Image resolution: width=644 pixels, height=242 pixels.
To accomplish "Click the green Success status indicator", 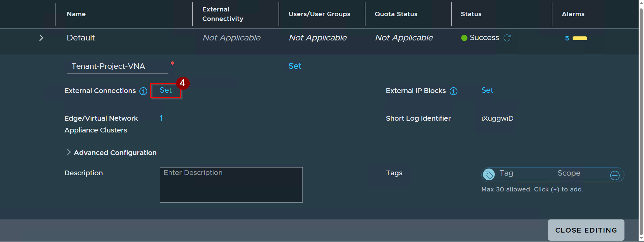I will (x=464, y=38).
